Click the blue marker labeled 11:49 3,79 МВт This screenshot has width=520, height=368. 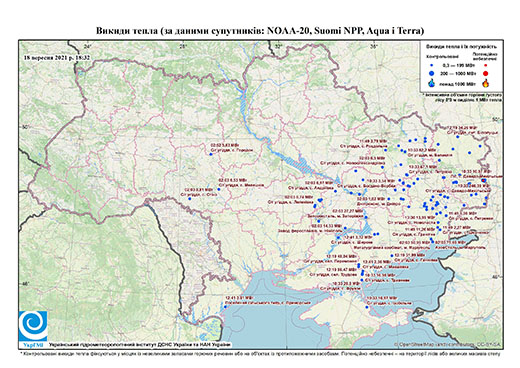click(386, 150)
